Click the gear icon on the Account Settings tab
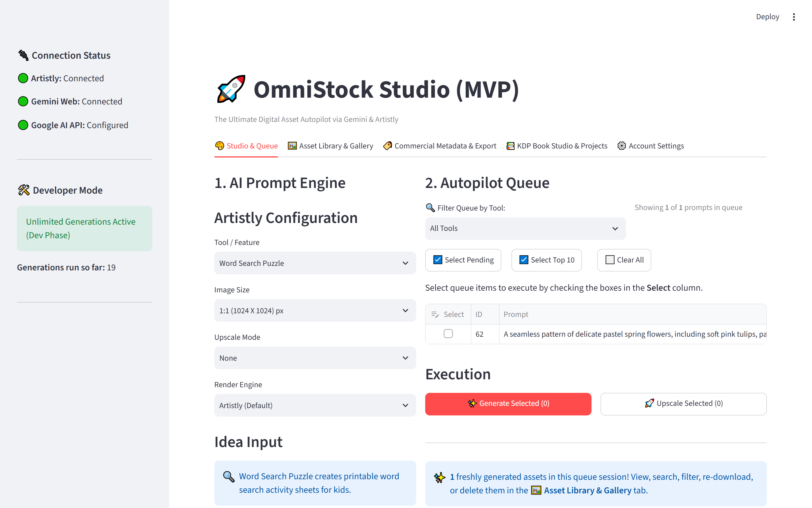812x508 pixels. pos(622,146)
